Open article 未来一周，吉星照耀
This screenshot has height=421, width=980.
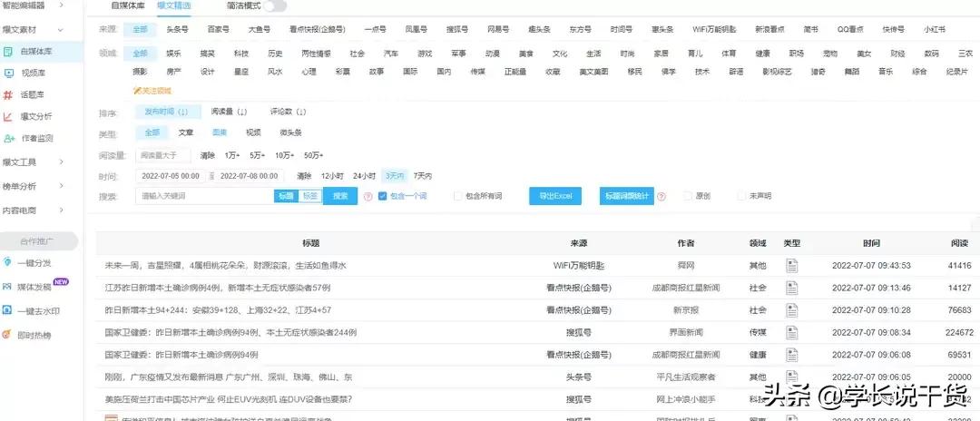pos(225,266)
